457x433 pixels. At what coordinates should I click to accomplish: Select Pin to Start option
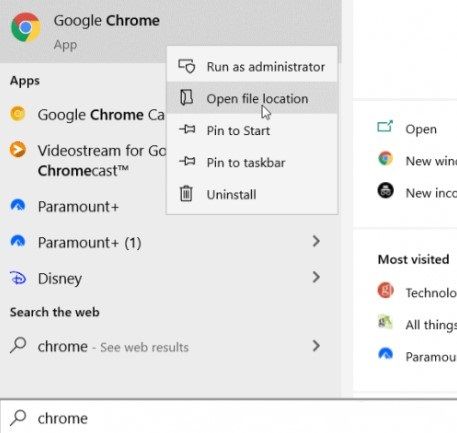tap(252, 130)
